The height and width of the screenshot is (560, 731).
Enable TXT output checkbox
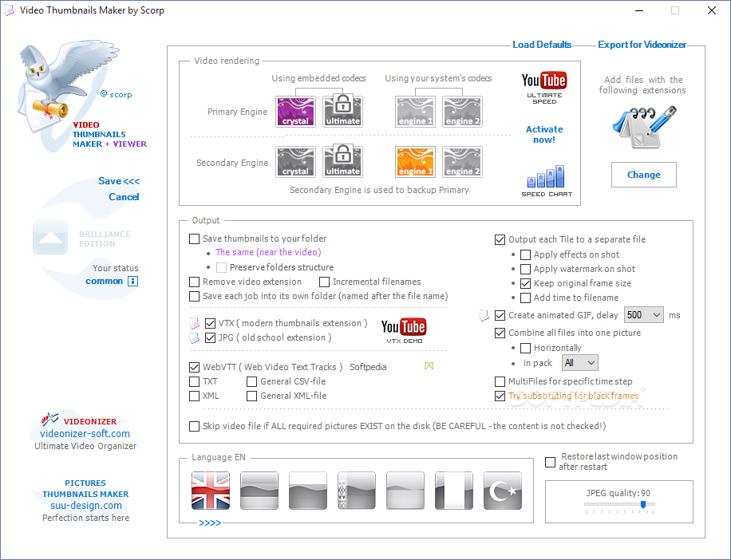195,381
